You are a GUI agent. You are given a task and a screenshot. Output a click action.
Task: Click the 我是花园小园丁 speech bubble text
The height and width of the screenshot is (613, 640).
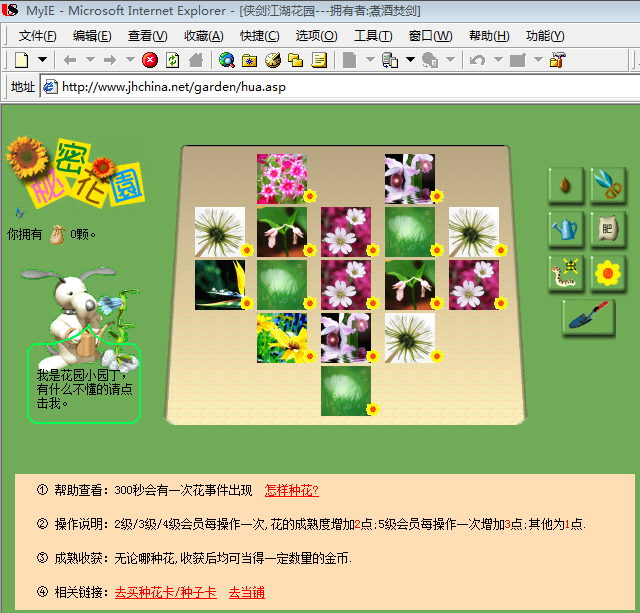pos(84,389)
